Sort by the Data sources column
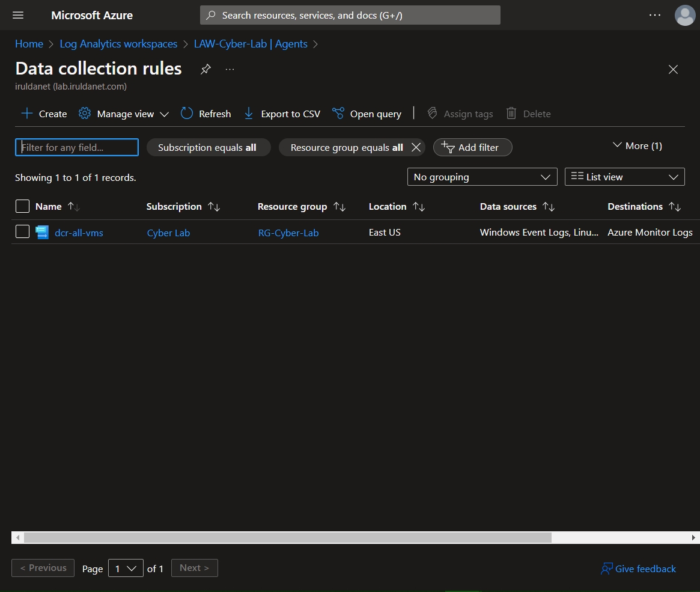 pyautogui.click(x=517, y=207)
